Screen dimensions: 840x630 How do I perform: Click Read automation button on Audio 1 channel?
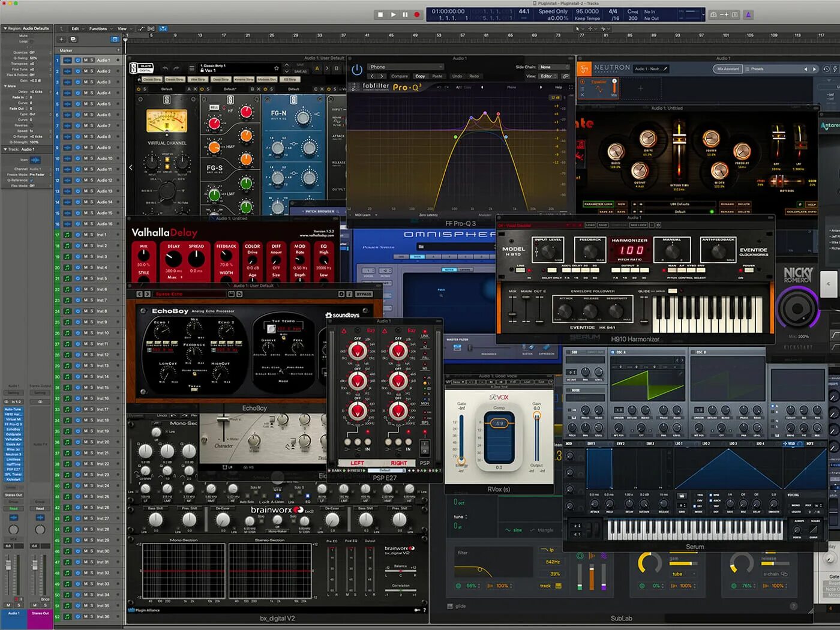(x=13, y=508)
